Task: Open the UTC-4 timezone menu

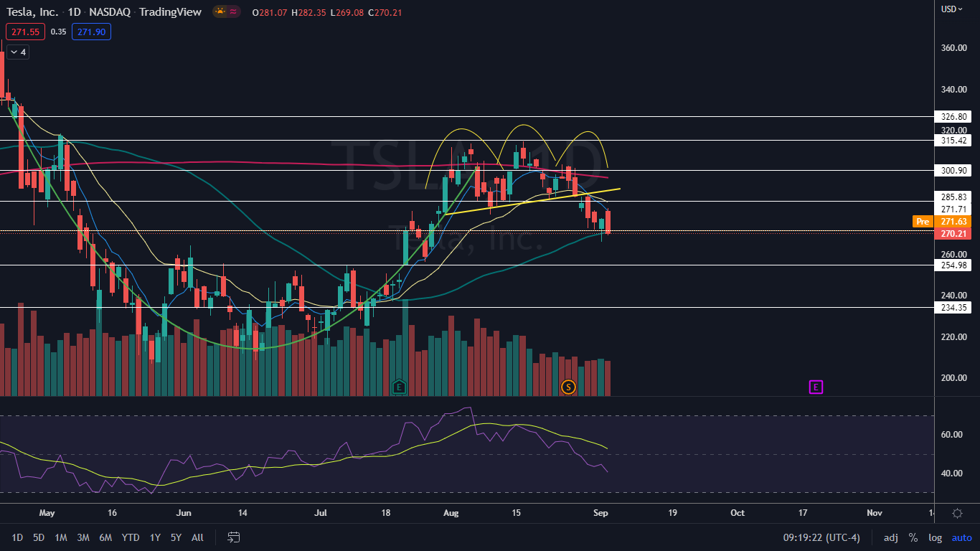Action: [825, 537]
